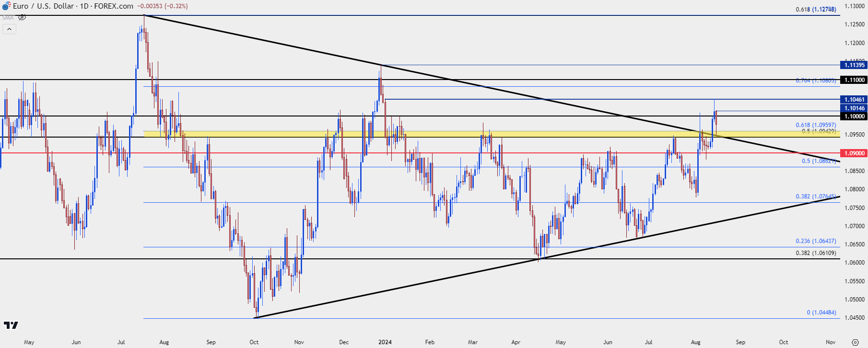Click the 0.236 (1.06437) Fibonacci label
The image size is (868, 348).
click(x=816, y=241)
